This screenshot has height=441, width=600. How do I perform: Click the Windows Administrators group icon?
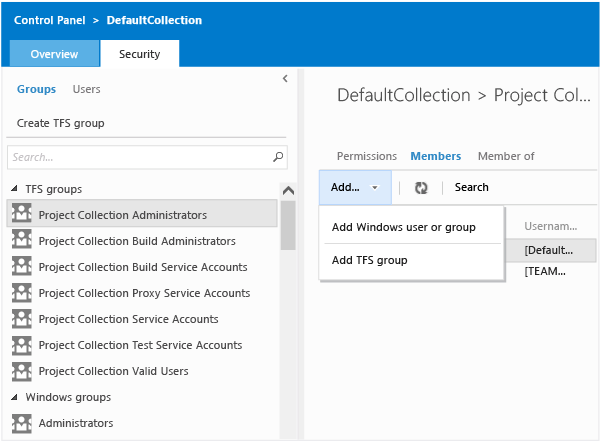click(21, 423)
